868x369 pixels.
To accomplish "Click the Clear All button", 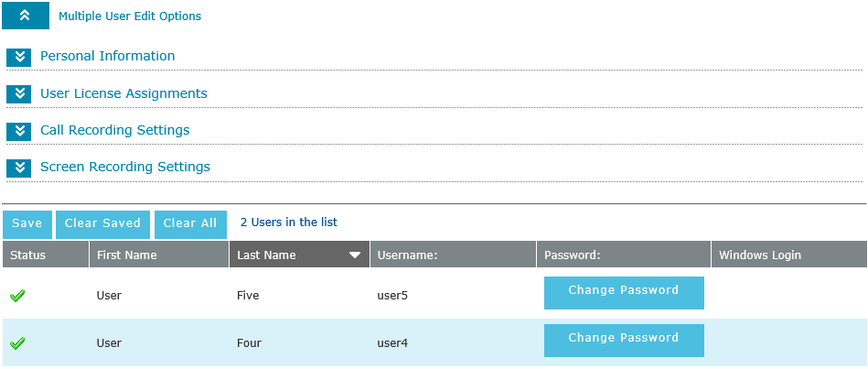I will [x=190, y=223].
